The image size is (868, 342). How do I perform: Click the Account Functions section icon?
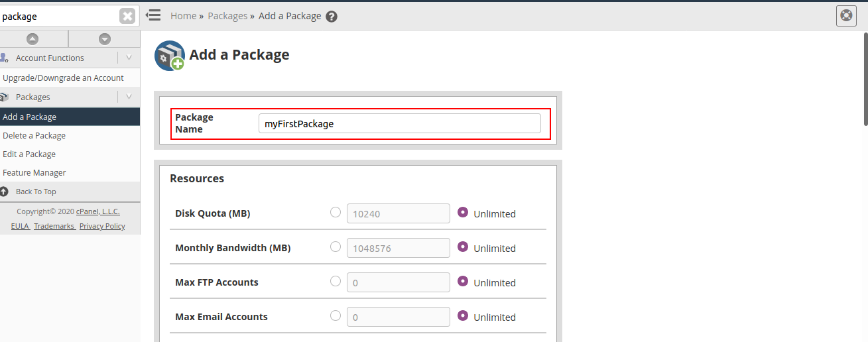pos(5,58)
